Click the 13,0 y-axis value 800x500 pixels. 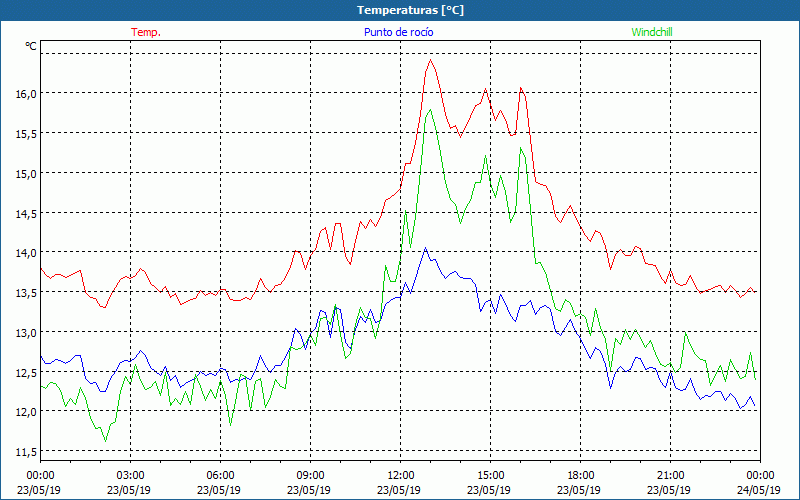[x=26, y=332]
